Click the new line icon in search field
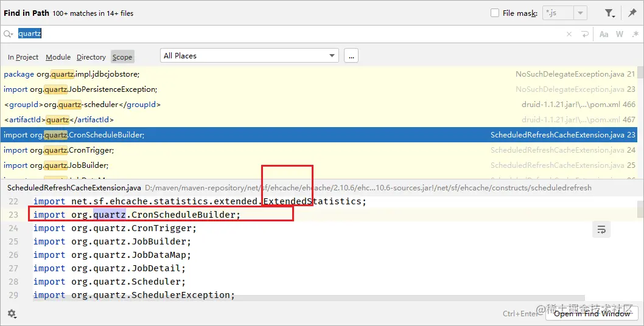The height and width of the screenshot is (326, 644). point(585,34)
